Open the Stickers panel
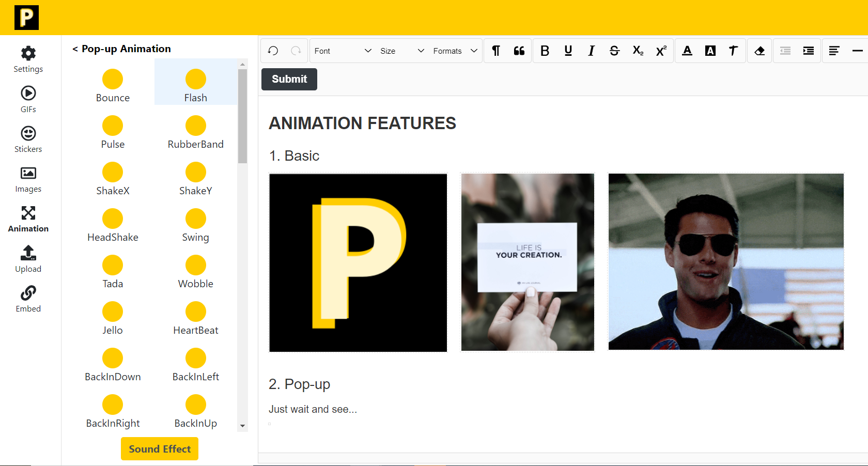 28,139
